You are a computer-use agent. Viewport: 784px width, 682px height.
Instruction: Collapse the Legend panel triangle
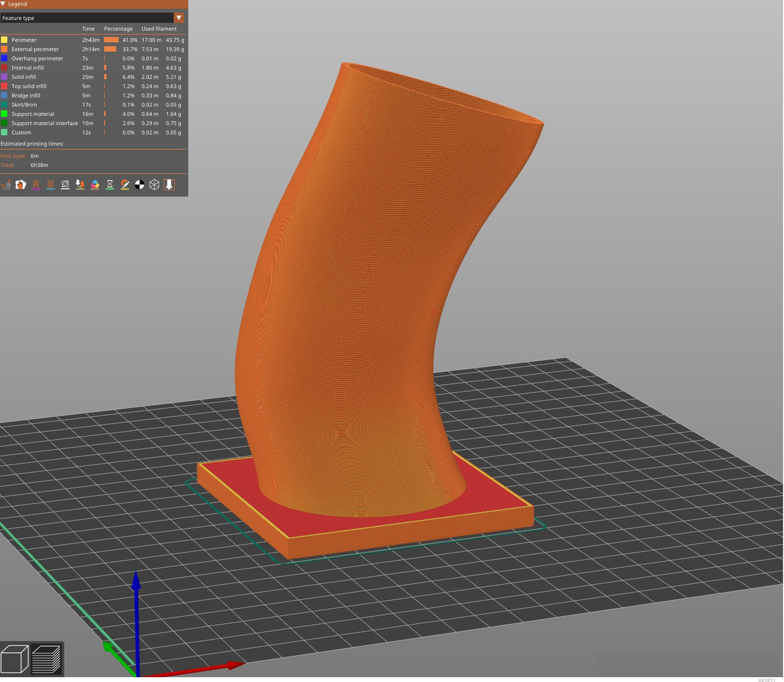(3, 4)
